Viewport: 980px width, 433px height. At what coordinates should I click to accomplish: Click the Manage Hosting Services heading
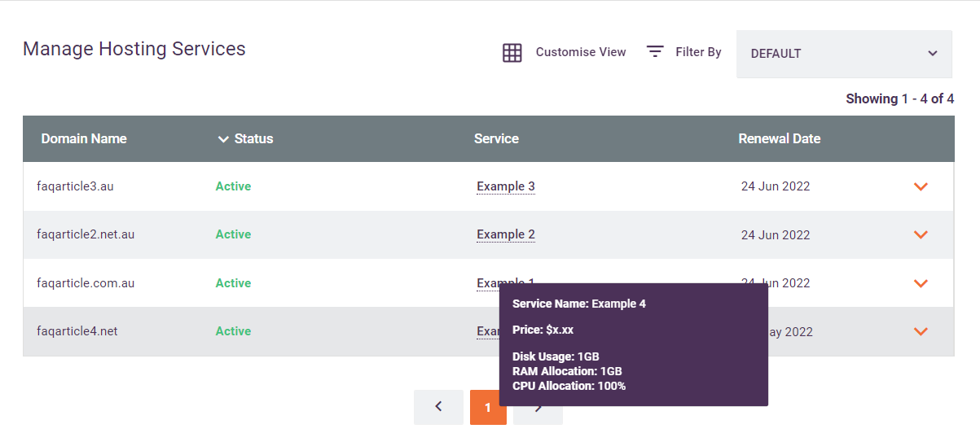coord(134,49)
